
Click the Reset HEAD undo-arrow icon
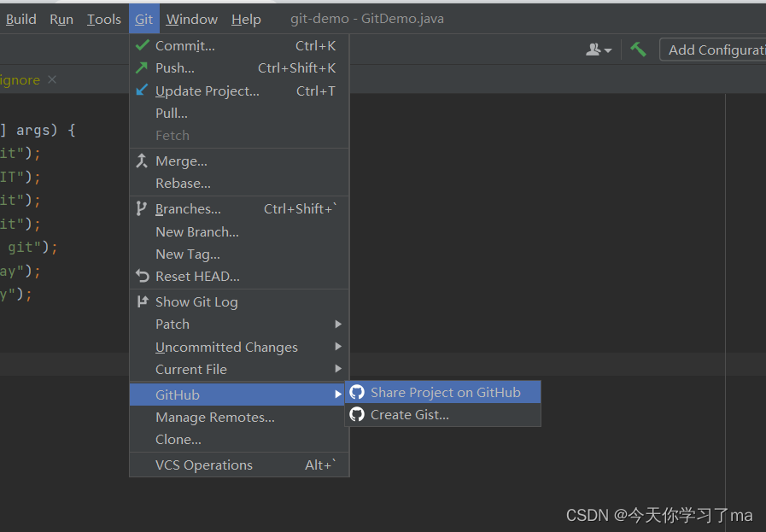click(x=142, y=276)
